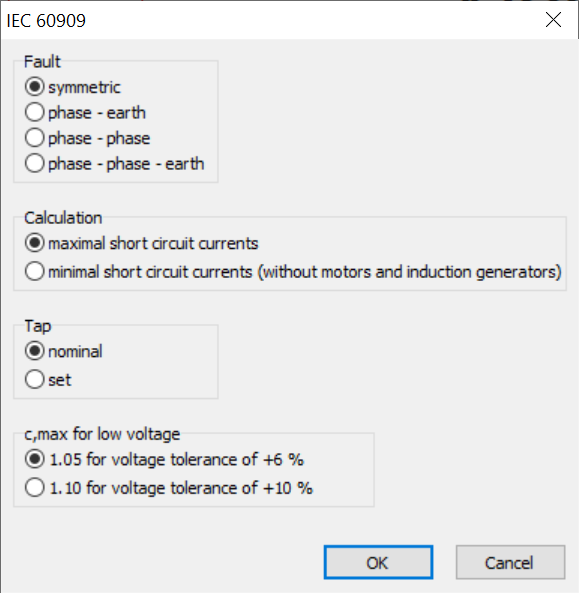Click the Calculation group box label
The width and height of the screenshot is (579, 593).
(x=63, y=218)
